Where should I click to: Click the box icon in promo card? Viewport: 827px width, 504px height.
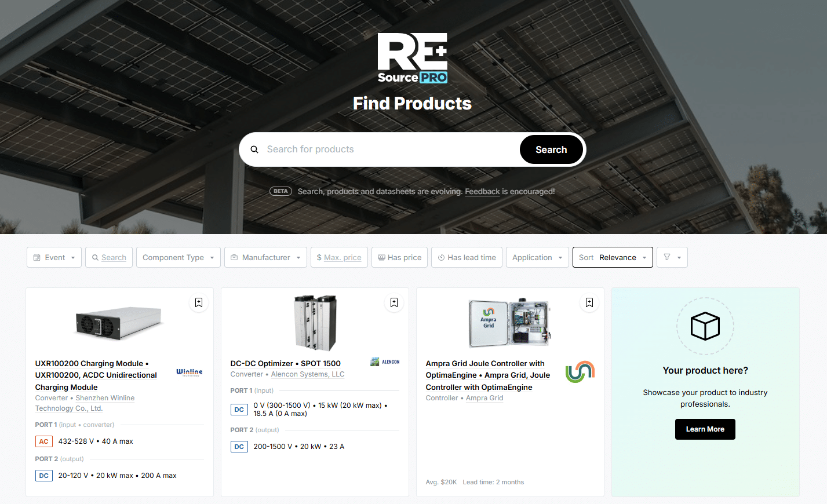click(705, 326)
